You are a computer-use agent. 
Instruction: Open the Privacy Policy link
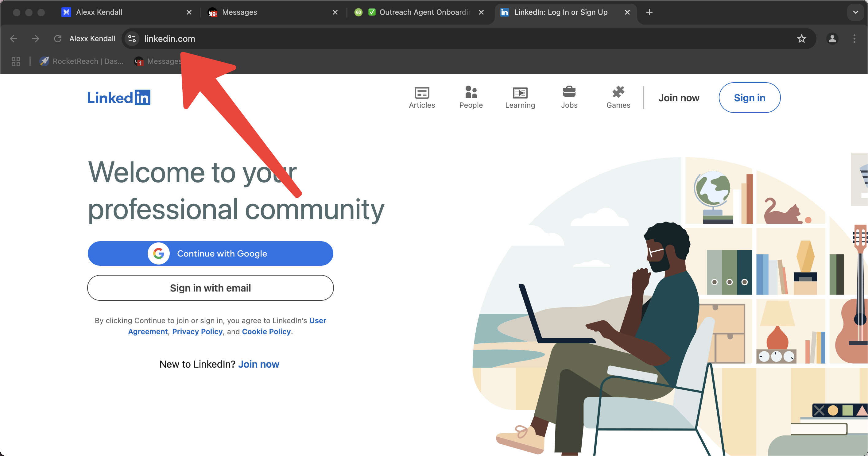197,331
